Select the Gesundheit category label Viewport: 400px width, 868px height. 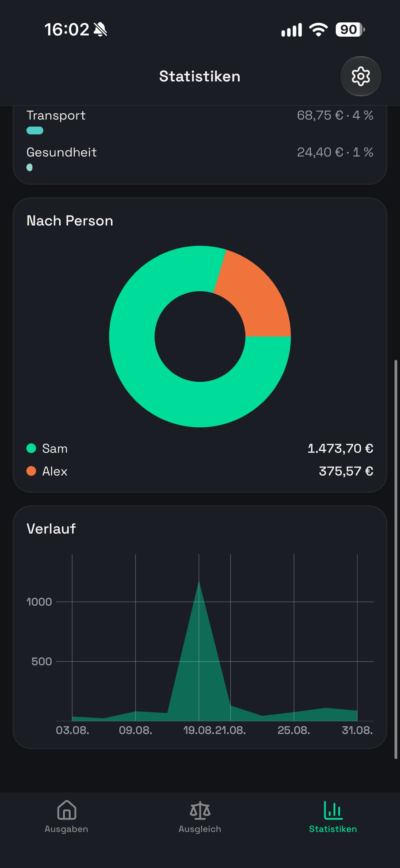(x=62, y=152)
